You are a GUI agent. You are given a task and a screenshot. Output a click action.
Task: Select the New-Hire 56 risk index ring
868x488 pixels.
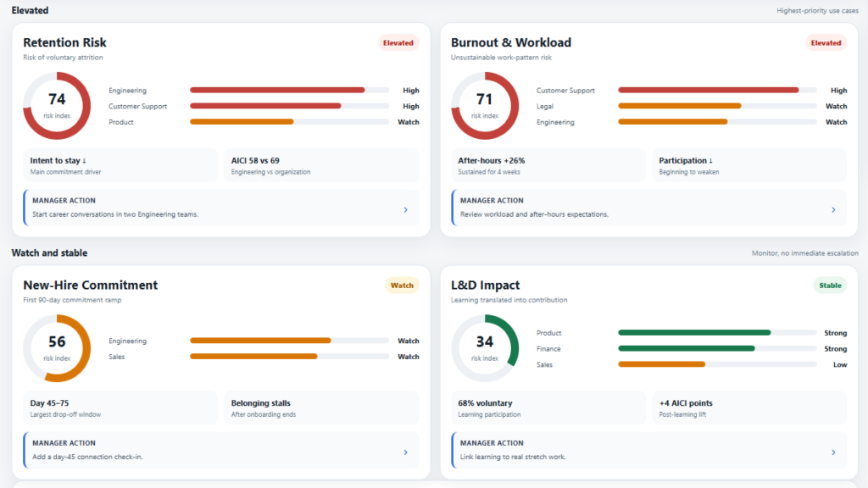[x=57, y=348]
